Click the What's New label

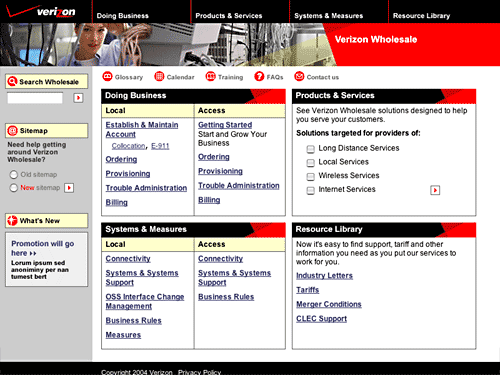(x=40, y=221)
